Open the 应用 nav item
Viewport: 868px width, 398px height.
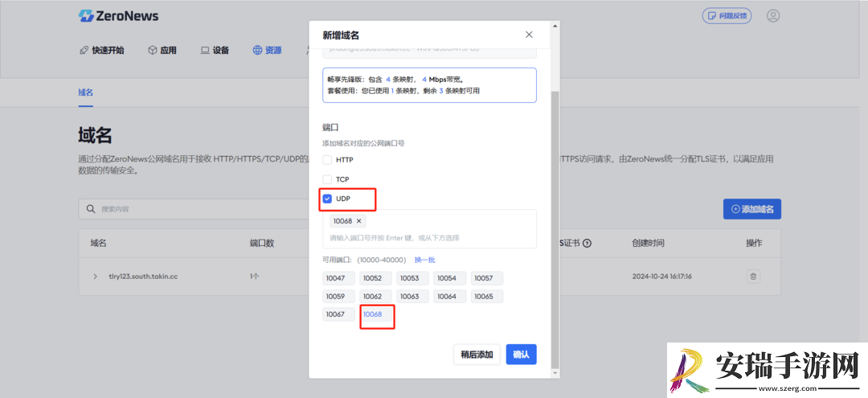tap(162, 51)
